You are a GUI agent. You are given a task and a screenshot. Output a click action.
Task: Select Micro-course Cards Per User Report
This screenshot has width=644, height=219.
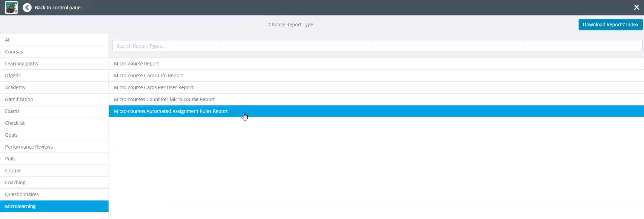click(x=154, y=87)
